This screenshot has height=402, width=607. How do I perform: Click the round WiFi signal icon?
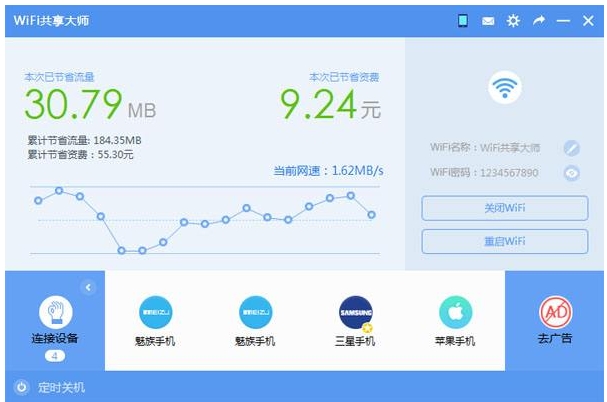tap(505, 87)
